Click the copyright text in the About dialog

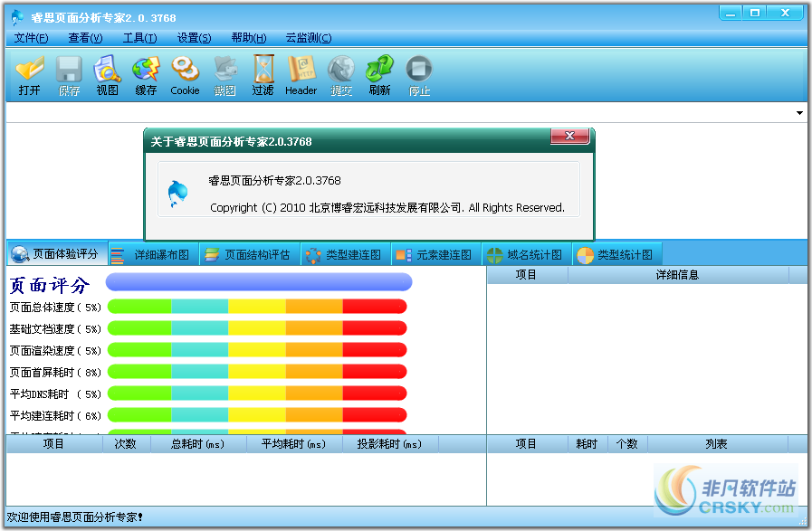tap(387, 207)
